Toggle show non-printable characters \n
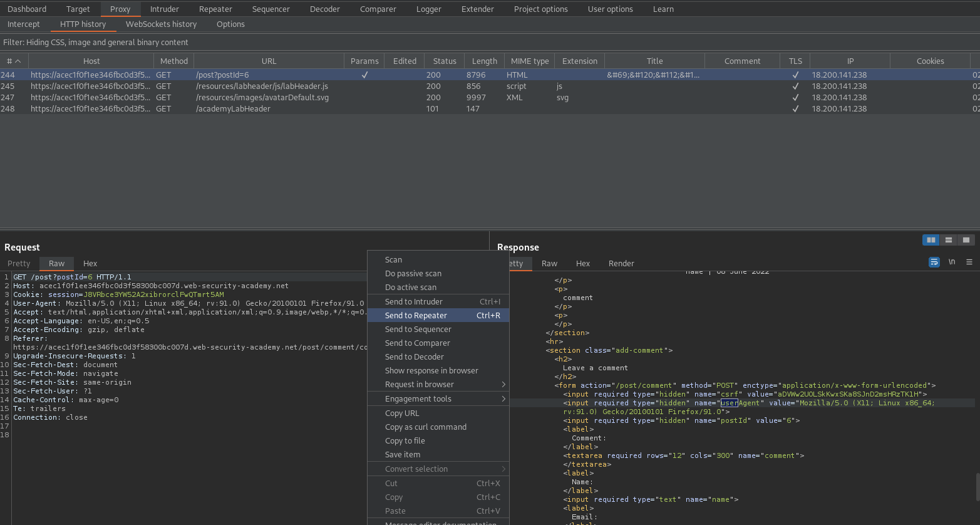This screenshot has height=525, width=980. point(952,262)
